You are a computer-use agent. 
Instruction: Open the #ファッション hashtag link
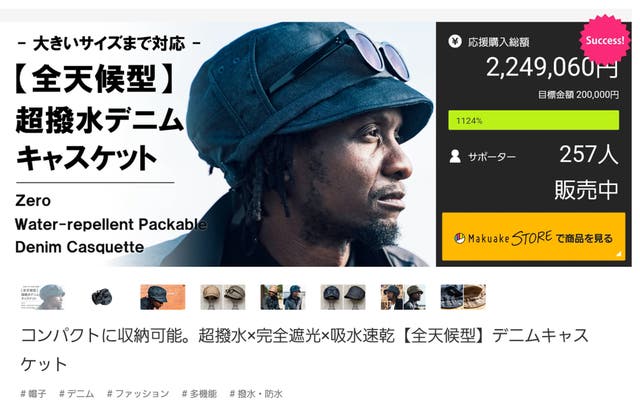point(138,394)
